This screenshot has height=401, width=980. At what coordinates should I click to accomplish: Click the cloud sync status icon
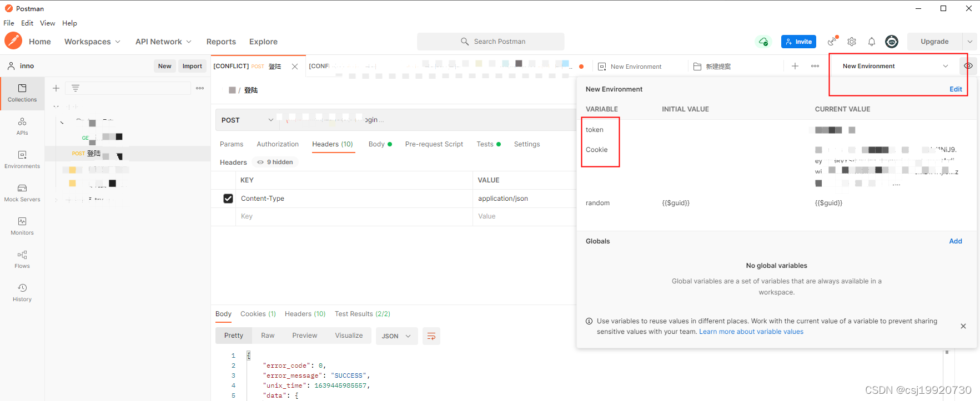tap(763, 42)
